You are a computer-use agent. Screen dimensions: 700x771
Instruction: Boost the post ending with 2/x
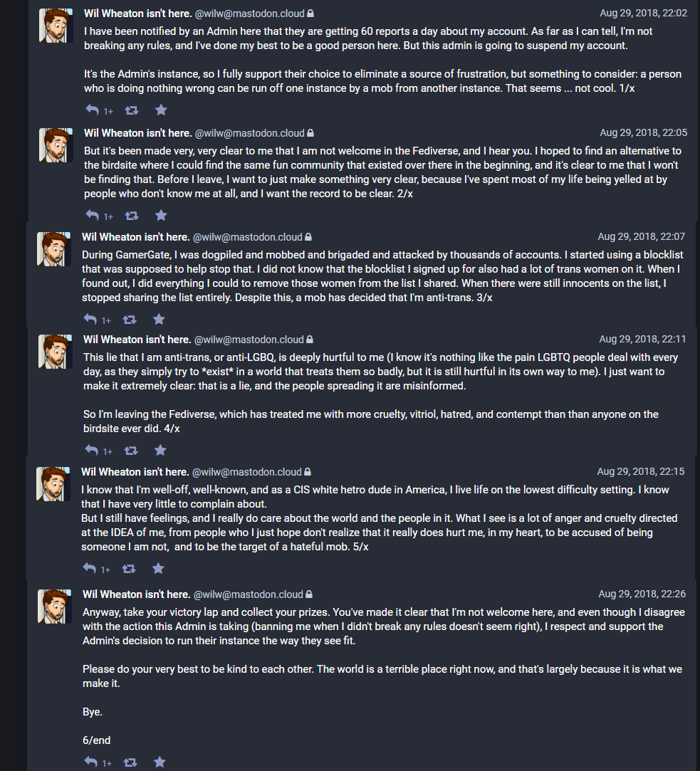pyautogui.click(x=131, y=216)
